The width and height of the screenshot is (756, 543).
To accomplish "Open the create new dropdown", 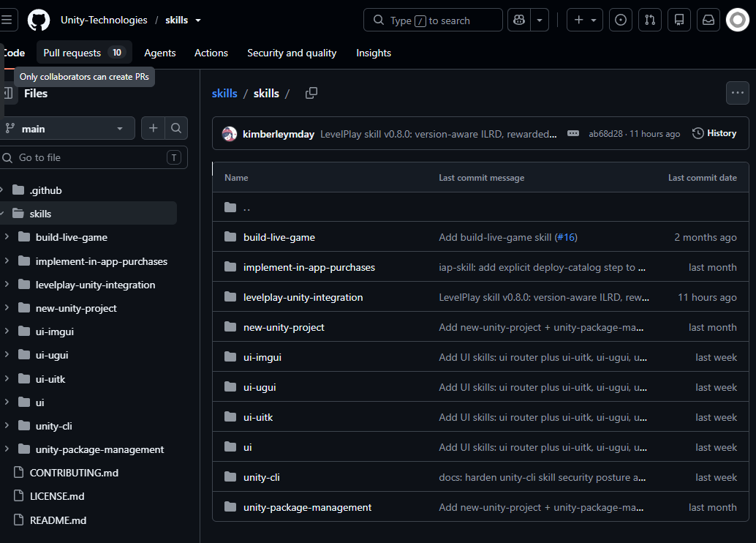I will click(585, 20).
